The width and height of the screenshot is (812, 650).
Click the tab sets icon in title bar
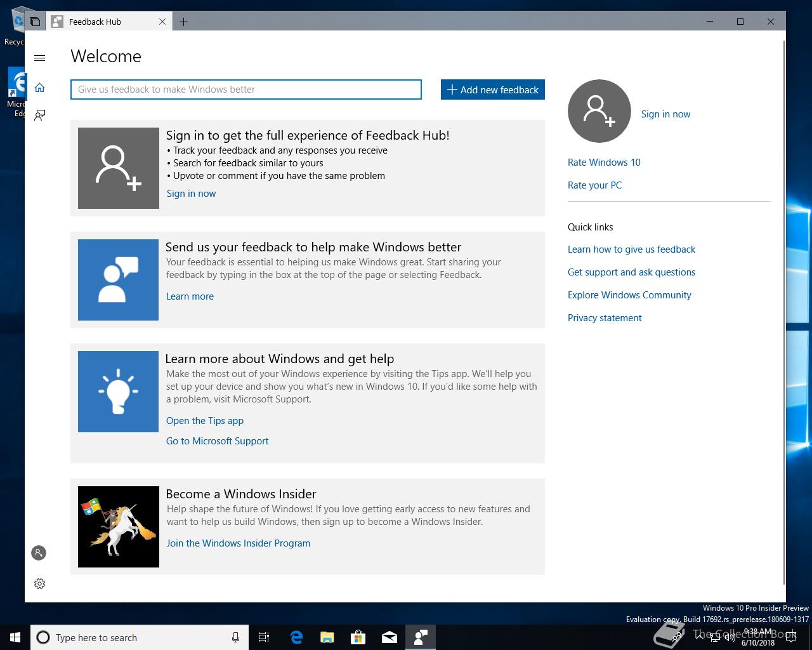(35, 22)
